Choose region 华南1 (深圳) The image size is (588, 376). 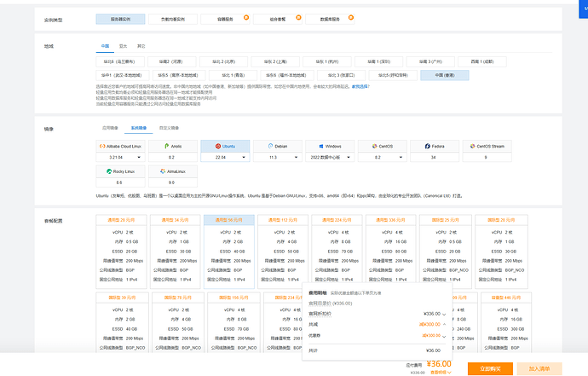click(378, 61)
